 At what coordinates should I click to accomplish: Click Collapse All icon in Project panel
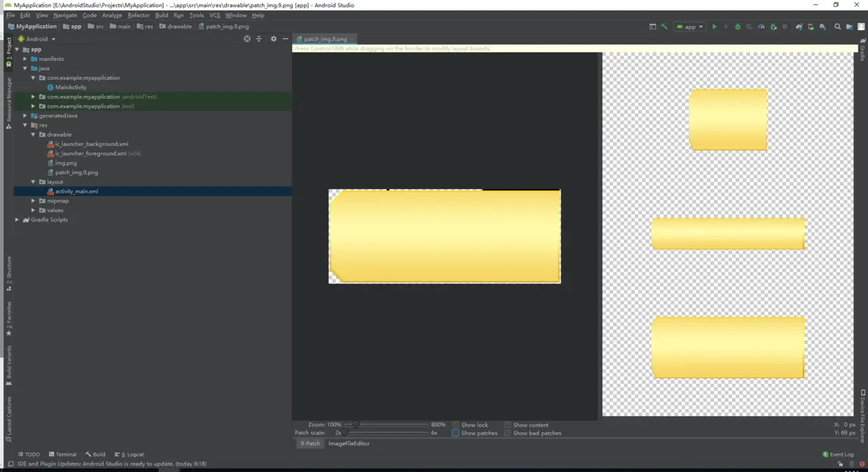pyautogui.click(x=259, y=39)
